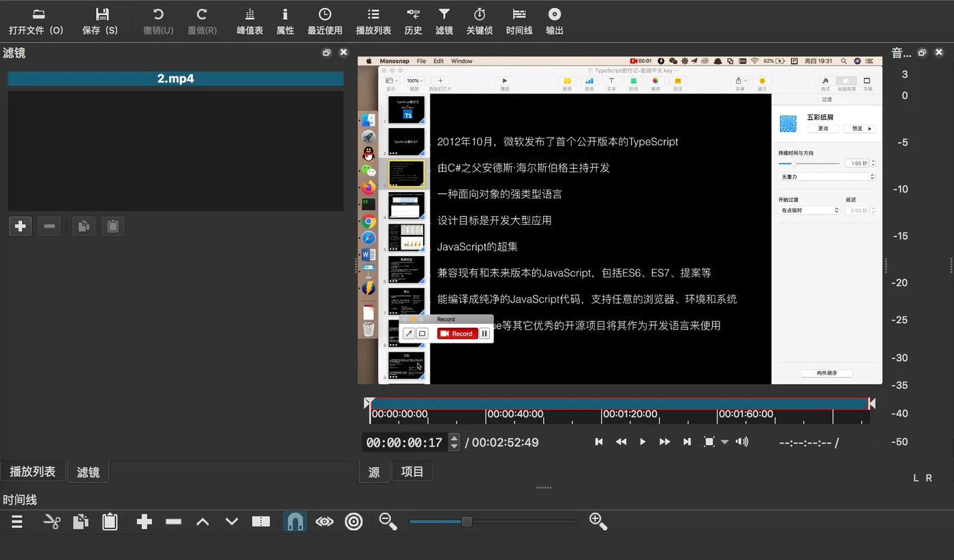Click the timeline paste icon
Viewport: 954px width, 560px height.
(x=110, y=522)
